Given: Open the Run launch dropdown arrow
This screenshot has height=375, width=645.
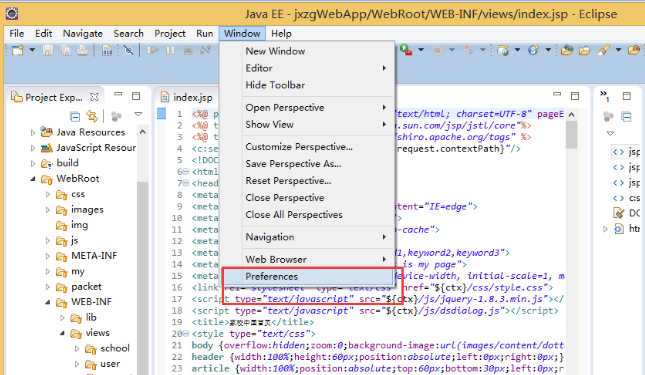Looking at the screenshot, I should tap(421, 50).
